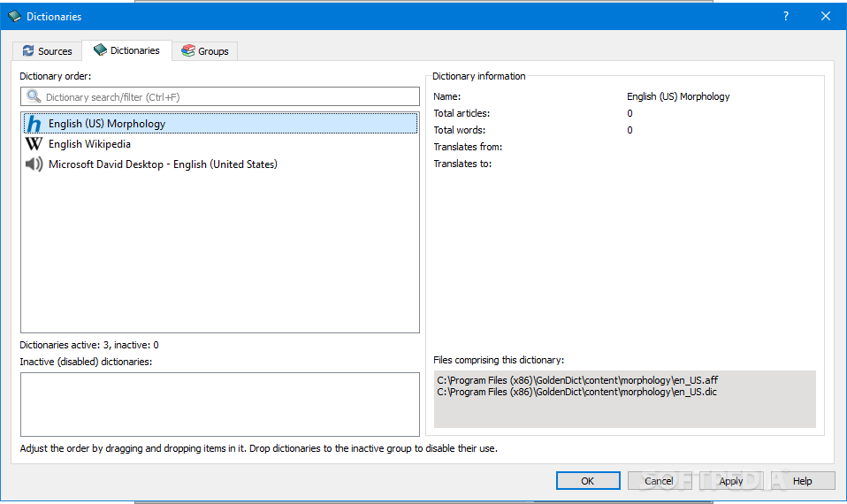Click the speaker icon for Microsoft David Desktop
This screenshot has height=504, width=847.
coord(34,164)
